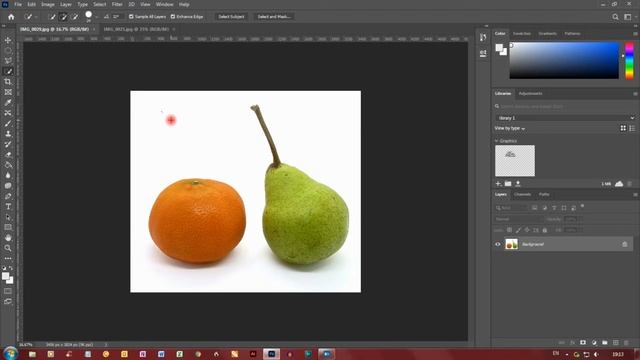Select the History Brush tool
The height and width of the screenshot is (360, 640).
[8, 144]
